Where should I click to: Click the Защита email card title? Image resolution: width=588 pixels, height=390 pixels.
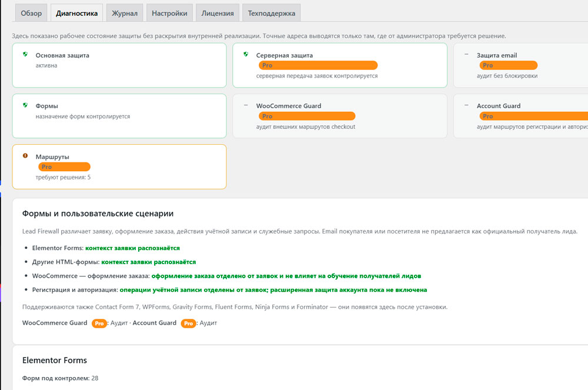496,55
